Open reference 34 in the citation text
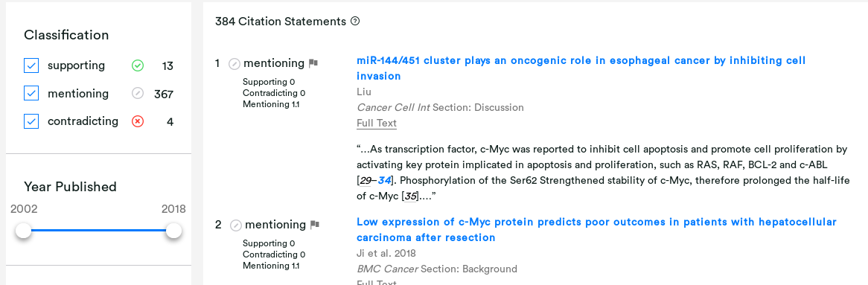 click(385, 180)
